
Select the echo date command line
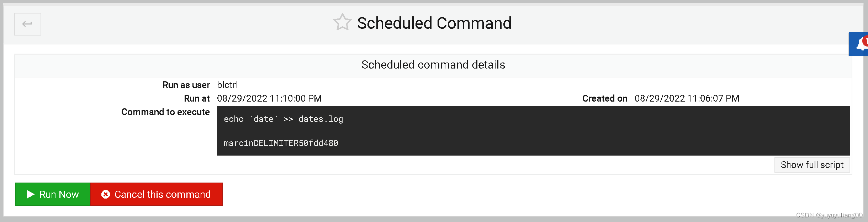pos(283,119)
